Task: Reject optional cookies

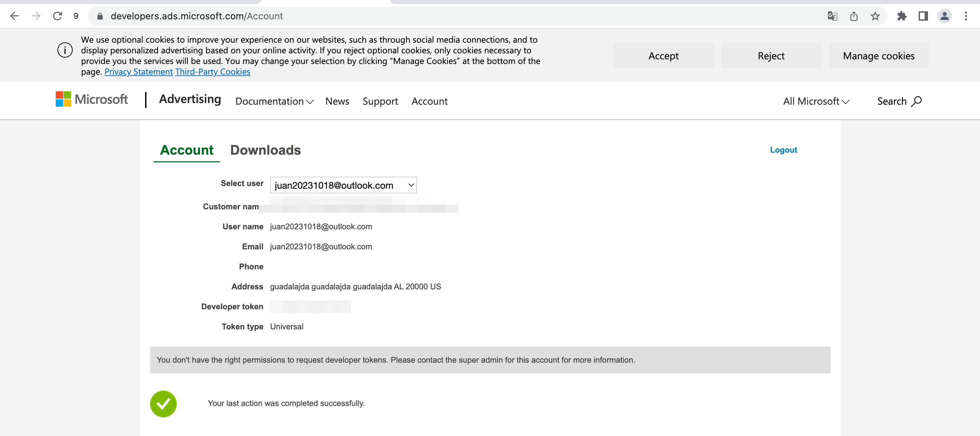Action: tap(771, 55)
